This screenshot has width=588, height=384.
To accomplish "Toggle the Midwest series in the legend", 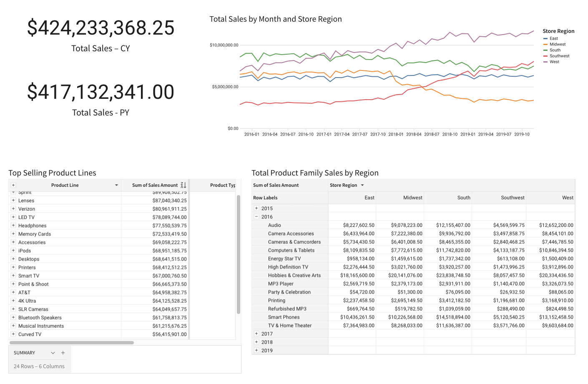I will click(554, 44).
